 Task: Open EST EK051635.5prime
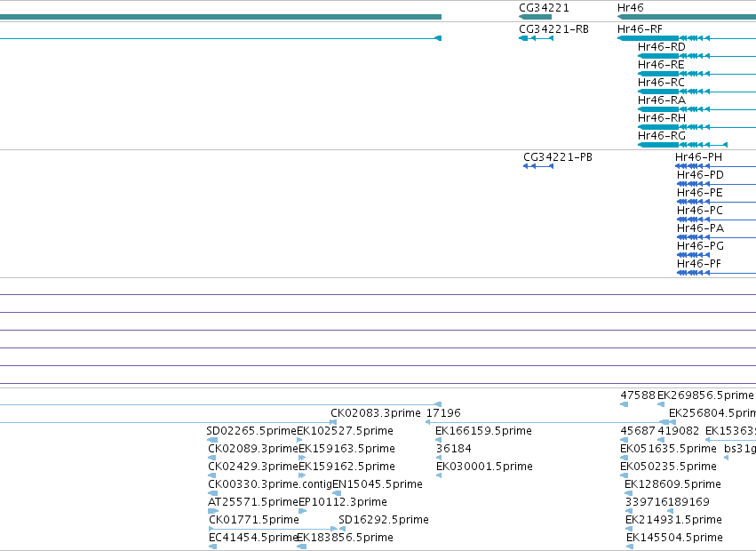pos(668,449)
